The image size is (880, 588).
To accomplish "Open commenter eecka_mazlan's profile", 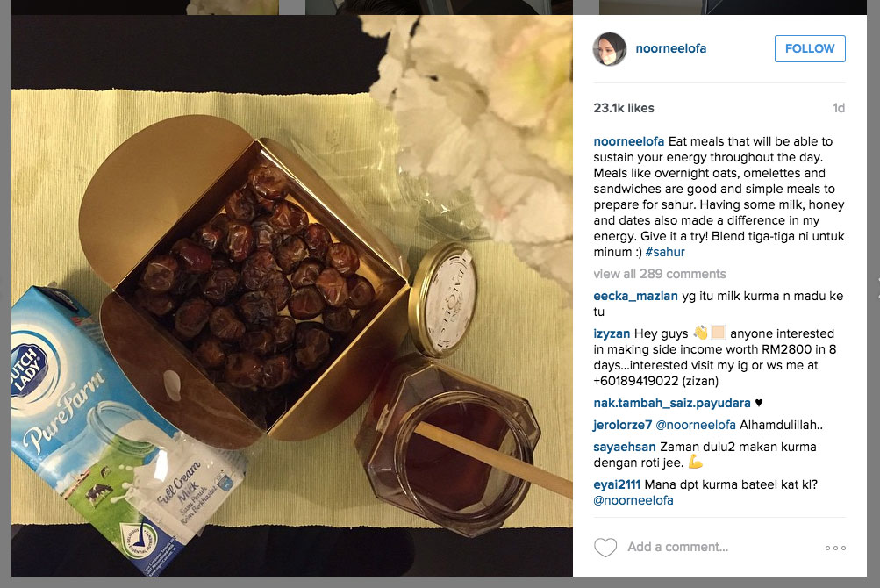I will pyautogui.click(x=635, y=296).
